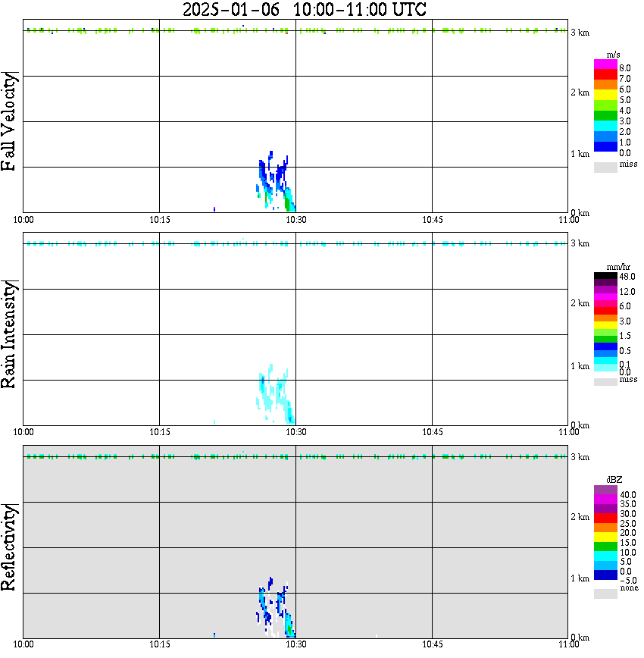Click the 1 km label beside Rain Intensity
The image size is (644, 658).
(x=580, y=366)
